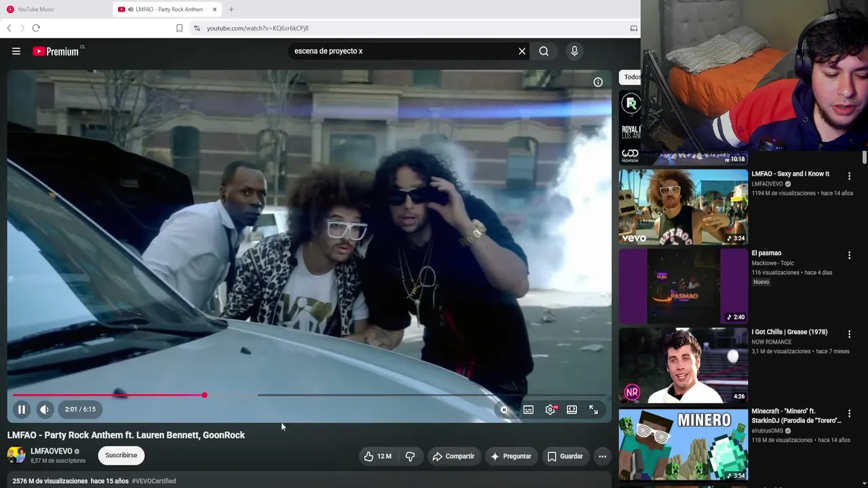
Task: Click the page scrollbar thumb at right edge
Action: coord(865,158)
